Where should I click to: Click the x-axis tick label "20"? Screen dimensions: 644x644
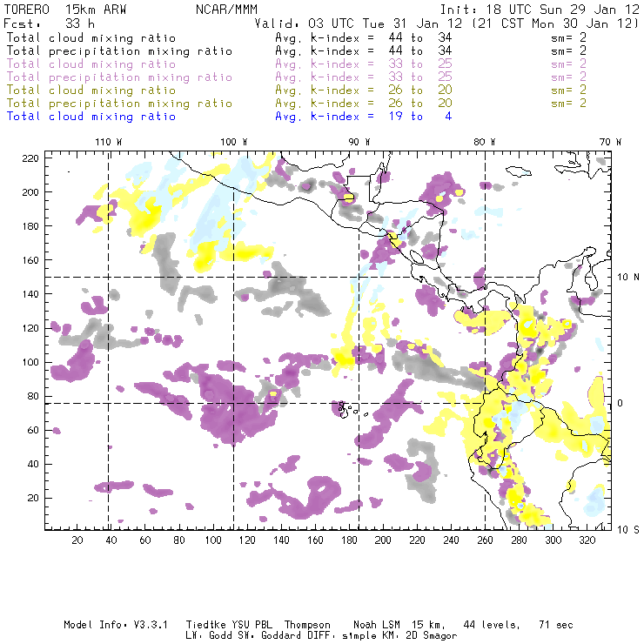pos(77,540)
